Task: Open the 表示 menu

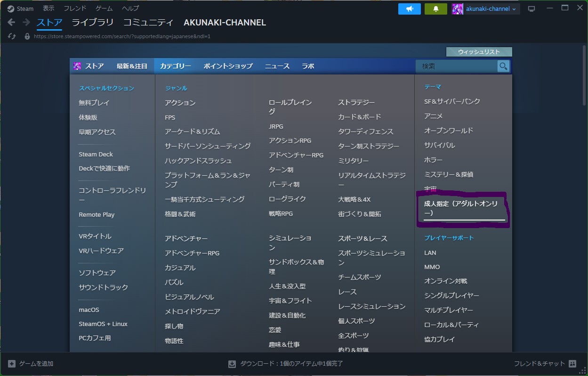Action: pyautogui.click(x=48, y=8)
